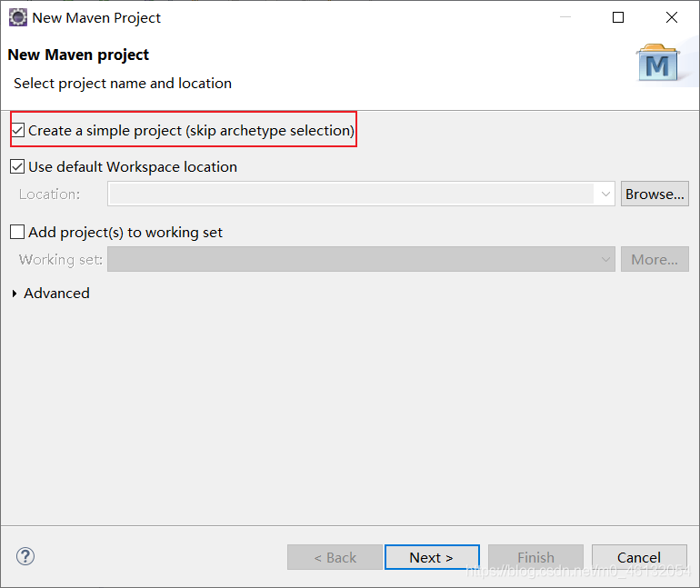Open the Working set dropdown arrow

(606, 259)
